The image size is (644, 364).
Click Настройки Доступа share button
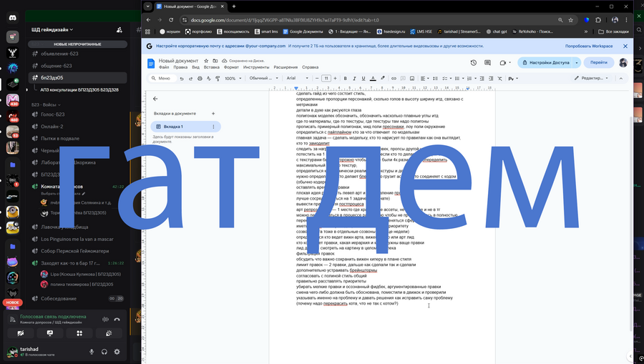[545, 63]
